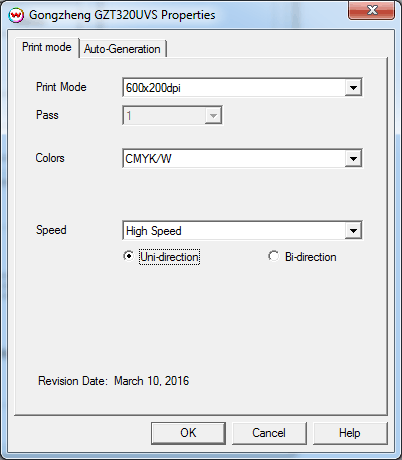Open the Colors dropdown arrow

point(353,158)
